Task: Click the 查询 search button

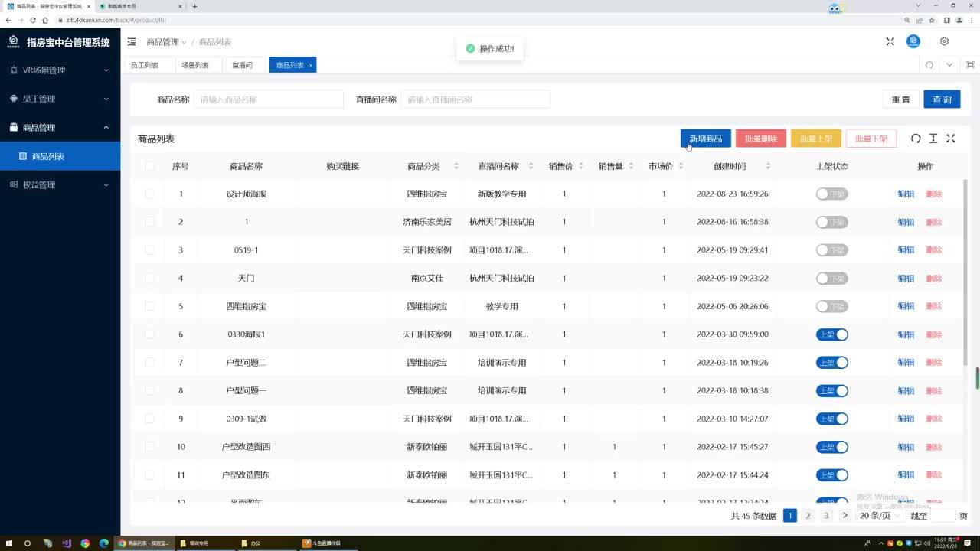Action: click(942, 99)
